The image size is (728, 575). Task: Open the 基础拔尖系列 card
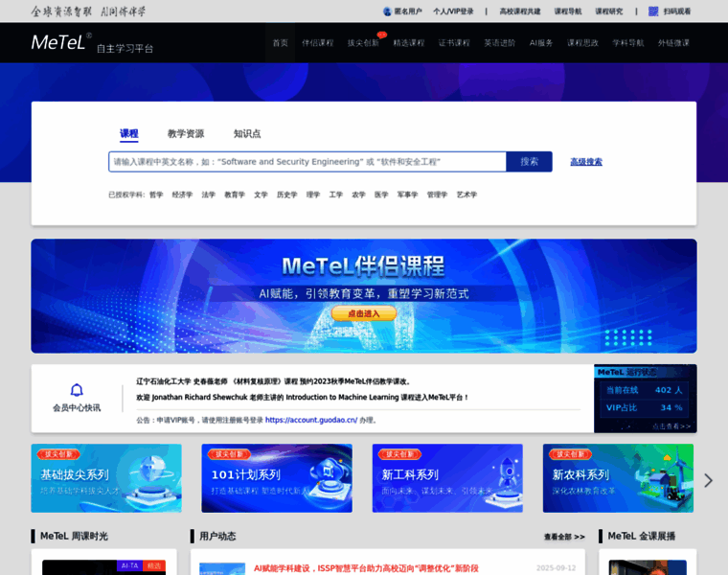pyautogui.click(x=105, y=477)
